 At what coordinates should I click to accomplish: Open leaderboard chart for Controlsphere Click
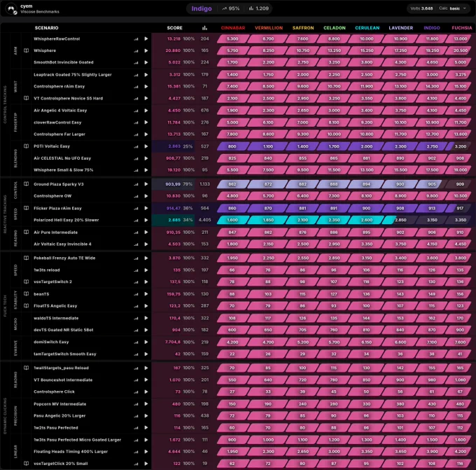pyautogui.click(x=136, y=392)
